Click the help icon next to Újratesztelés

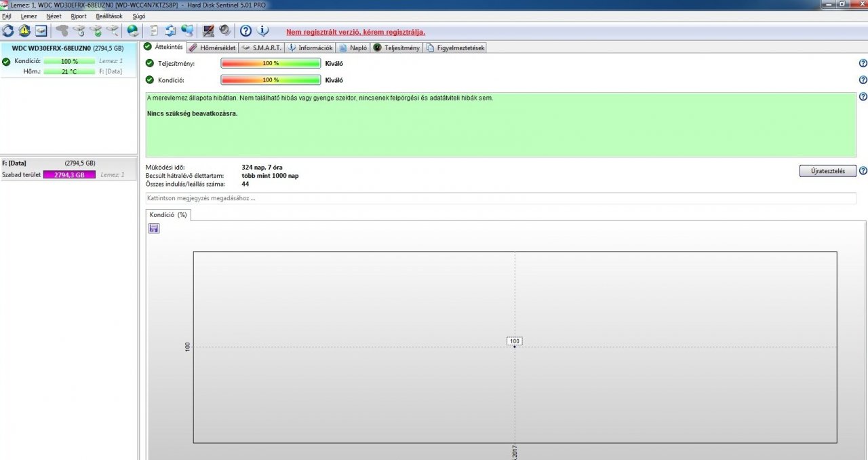coord(863,171)
